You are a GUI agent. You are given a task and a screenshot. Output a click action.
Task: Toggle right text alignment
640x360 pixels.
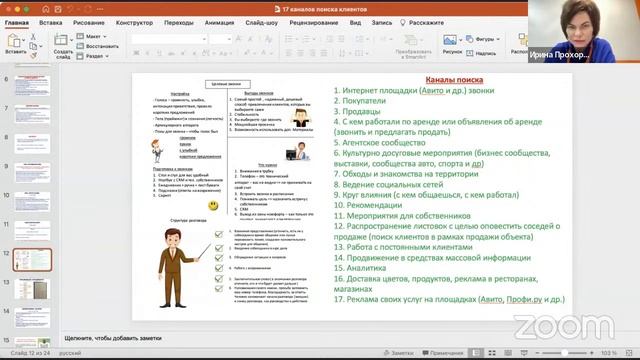point(312,53)
